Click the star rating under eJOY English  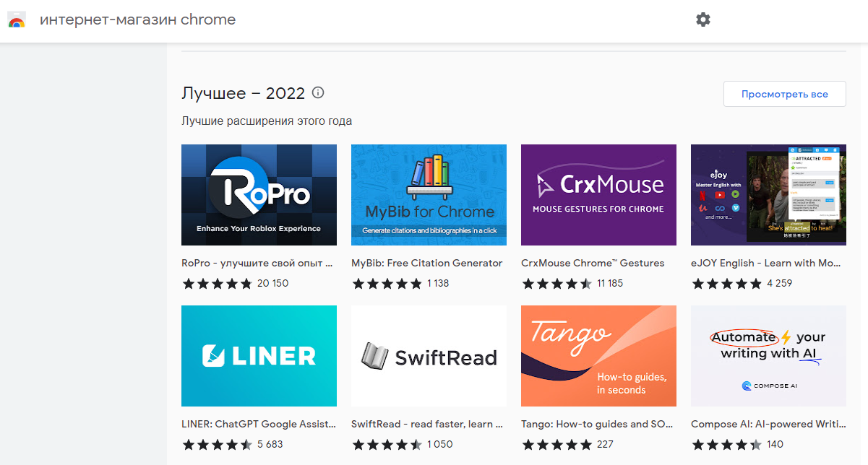pos(726,284)
